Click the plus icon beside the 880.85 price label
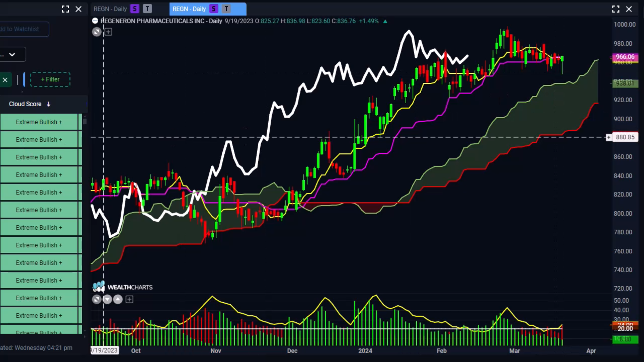The height and width of the screenshot is (362, 644). [609, 137]
